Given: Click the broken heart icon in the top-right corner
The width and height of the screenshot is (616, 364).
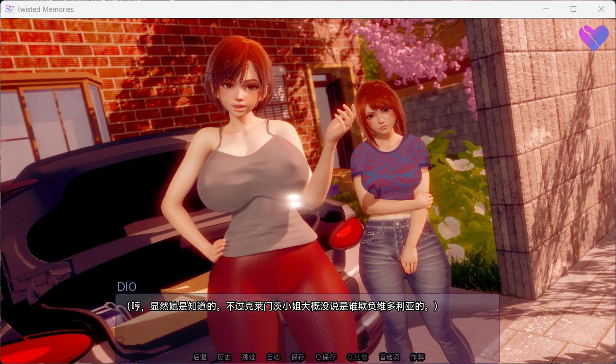Looking at the screenshot, I should pyautogui.click(x=594, y=37).
